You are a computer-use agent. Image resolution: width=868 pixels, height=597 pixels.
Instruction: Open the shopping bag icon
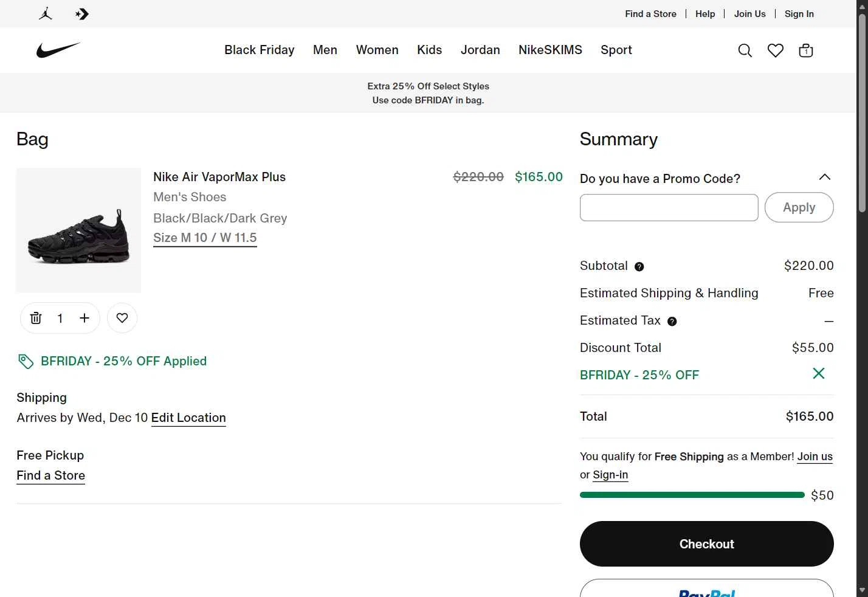(806, 50)
